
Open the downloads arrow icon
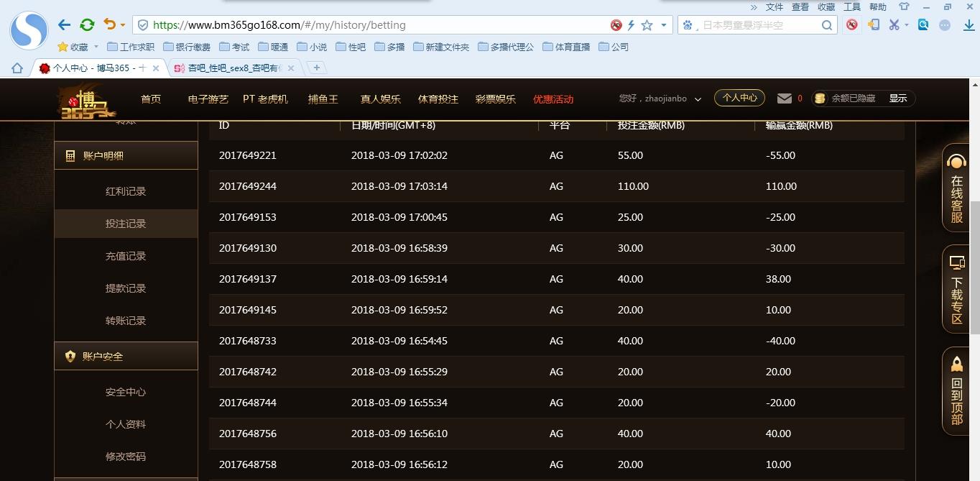tap(969, 24)
